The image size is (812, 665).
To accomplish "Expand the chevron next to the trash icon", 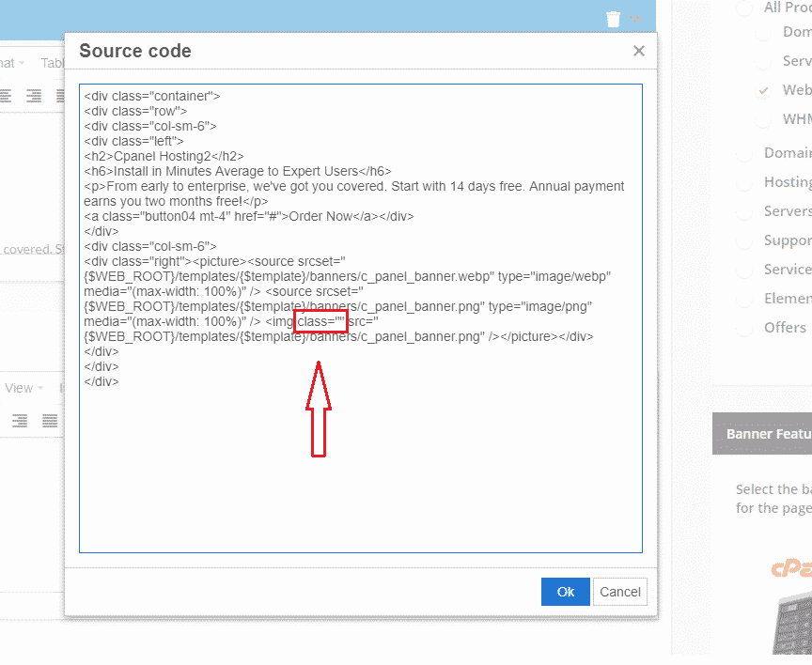I will point(636,19).
